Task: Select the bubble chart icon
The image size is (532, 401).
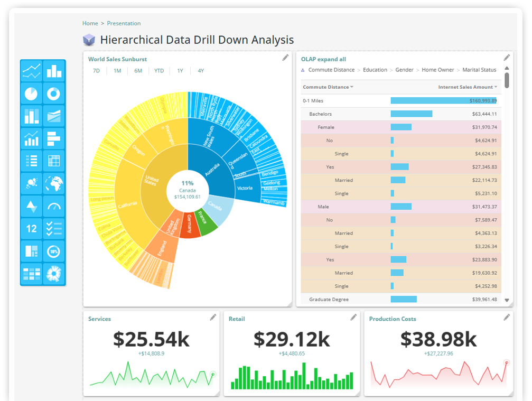Action: pos(31,184)
